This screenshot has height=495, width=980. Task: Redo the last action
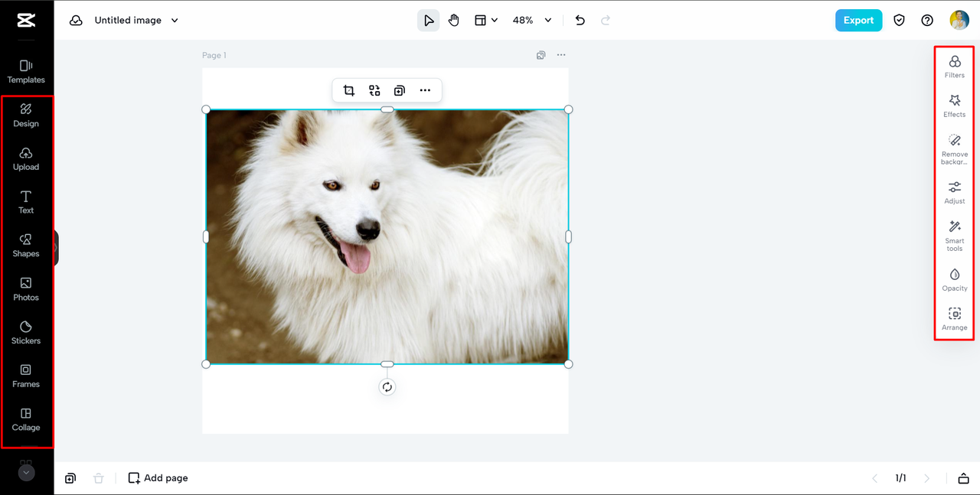(606, 21)
